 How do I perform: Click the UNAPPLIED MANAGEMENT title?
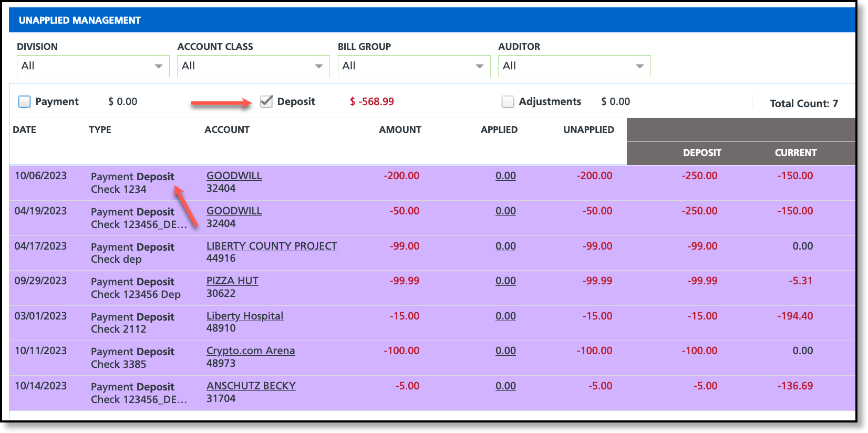[x=80, y=20]
